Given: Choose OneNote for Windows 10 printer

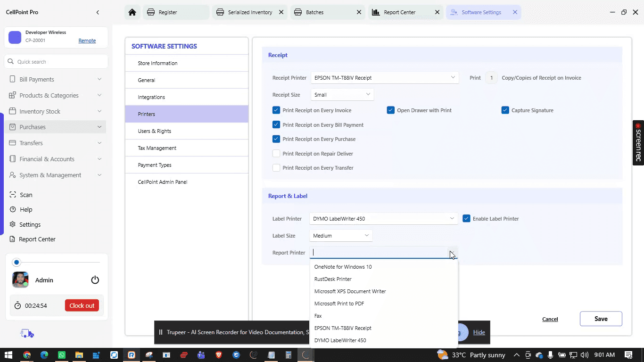Looking at the screenshot, I should [x=383, y=267].
